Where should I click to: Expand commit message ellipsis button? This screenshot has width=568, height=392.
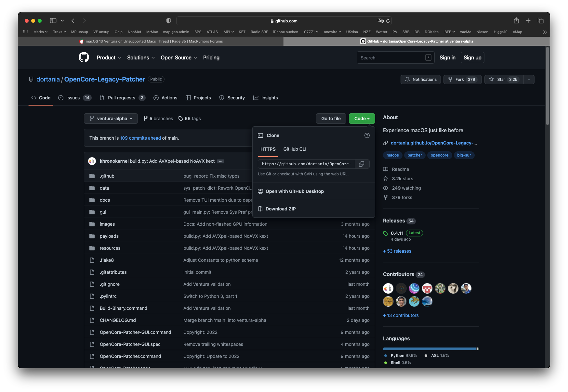[221, 161]
